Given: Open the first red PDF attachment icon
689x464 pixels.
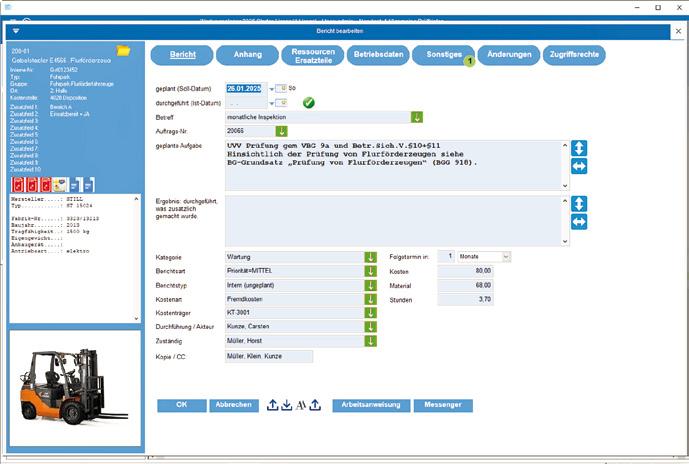Looking at the screenshot, I should [18, 185].
